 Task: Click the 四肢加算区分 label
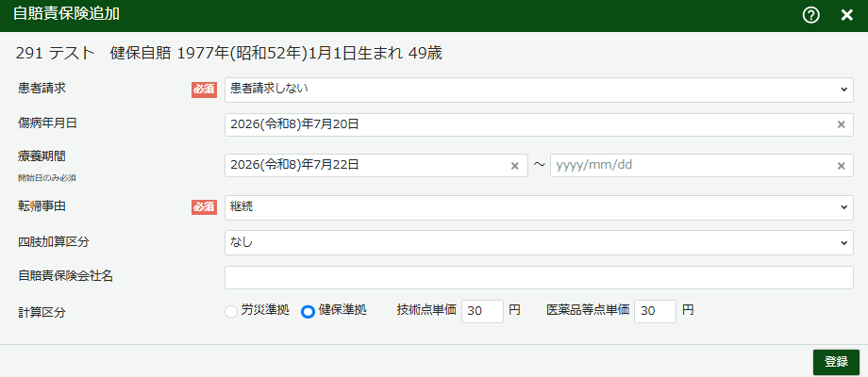[54, 241]
